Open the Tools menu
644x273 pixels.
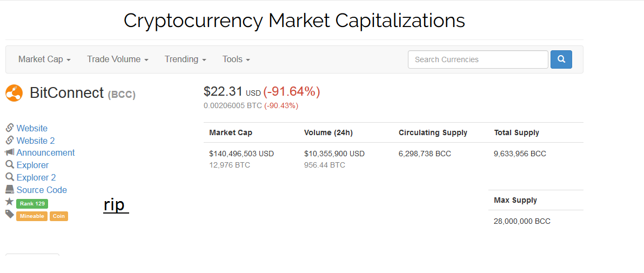(236, 59)
